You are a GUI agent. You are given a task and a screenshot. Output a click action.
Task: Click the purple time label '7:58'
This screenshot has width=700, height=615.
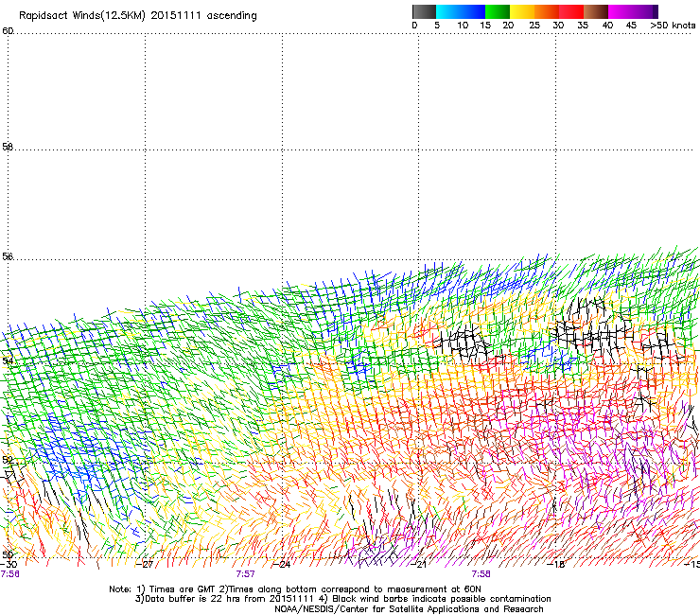click(x=481, y=574)
